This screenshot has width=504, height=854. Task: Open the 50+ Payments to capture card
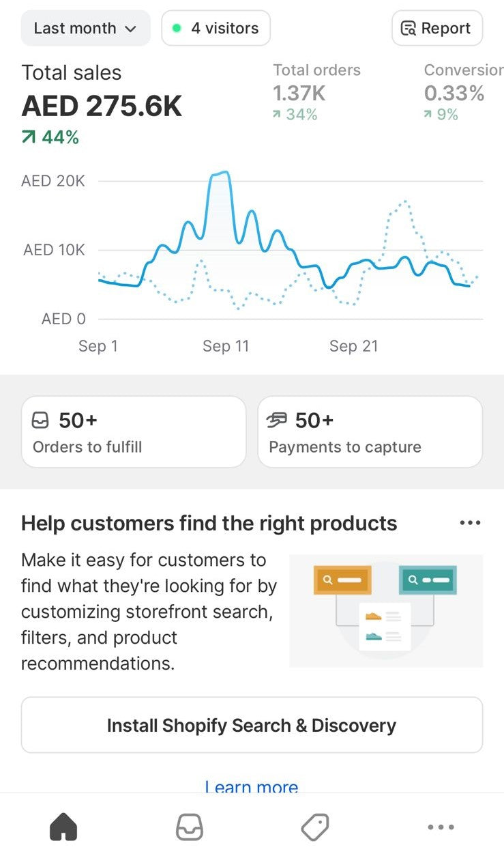(x=370, y=432)
